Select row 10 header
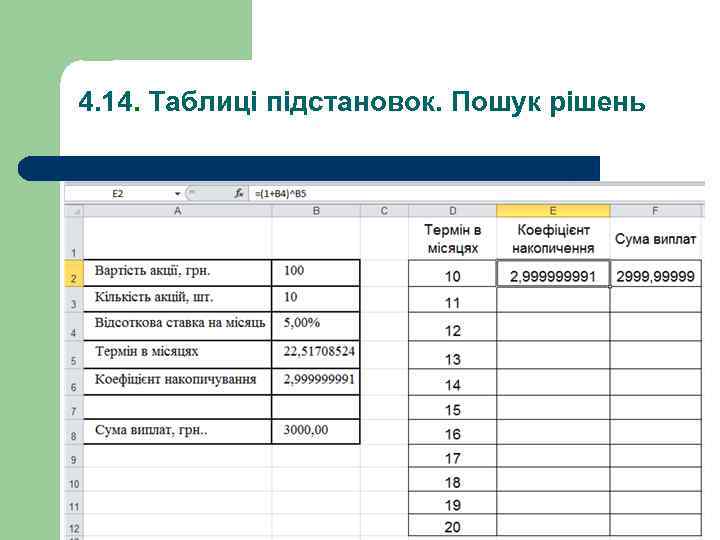This screenshot has height=540, width=720. pos(74,479)
